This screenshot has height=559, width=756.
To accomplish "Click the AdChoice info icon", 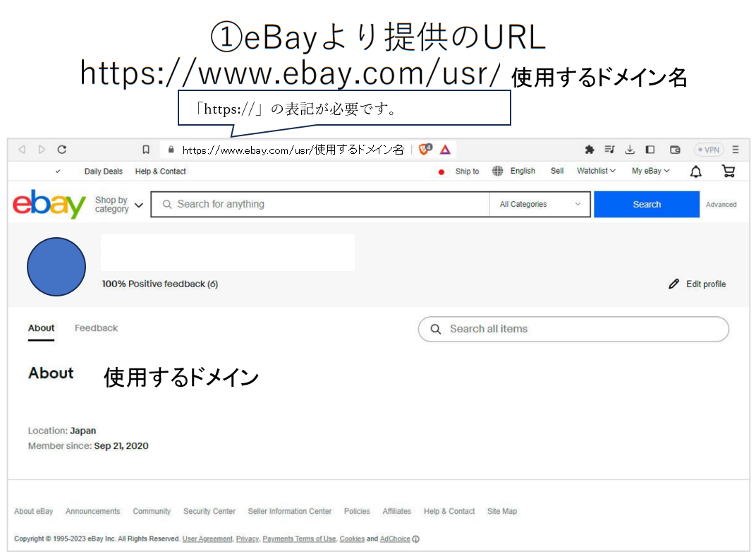I will pos(415,539).
